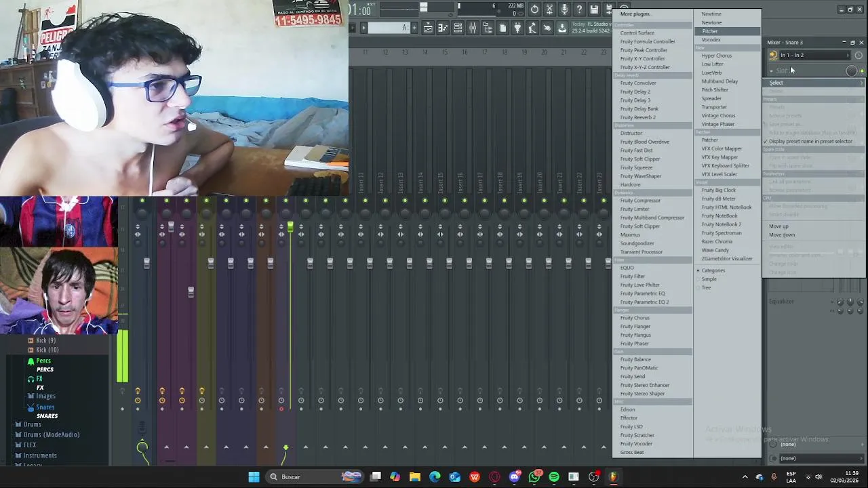Click the POST input icon in mixer
868x488 pixels.
click(x=773, y=56)
